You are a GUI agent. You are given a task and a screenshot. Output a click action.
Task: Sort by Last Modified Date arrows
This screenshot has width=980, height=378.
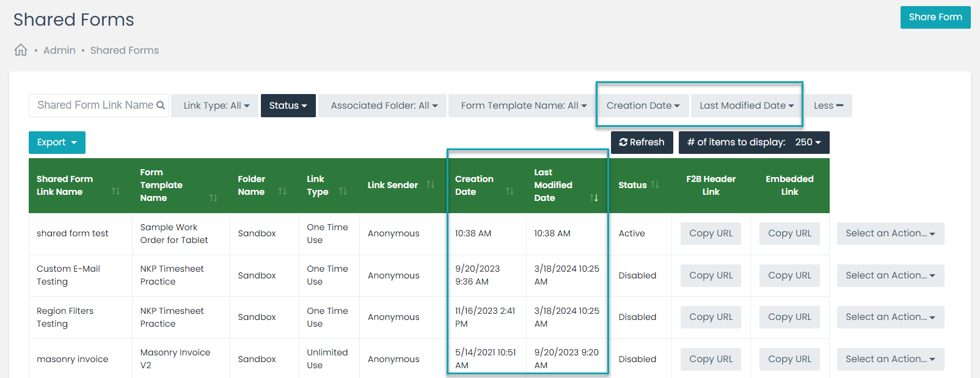(x=594, y=198)
